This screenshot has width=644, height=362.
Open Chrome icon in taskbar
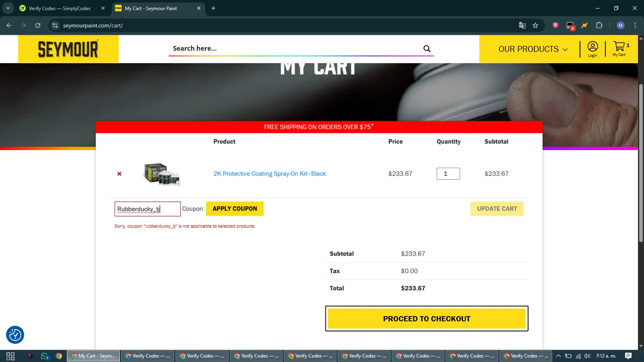tap(59, 356)
